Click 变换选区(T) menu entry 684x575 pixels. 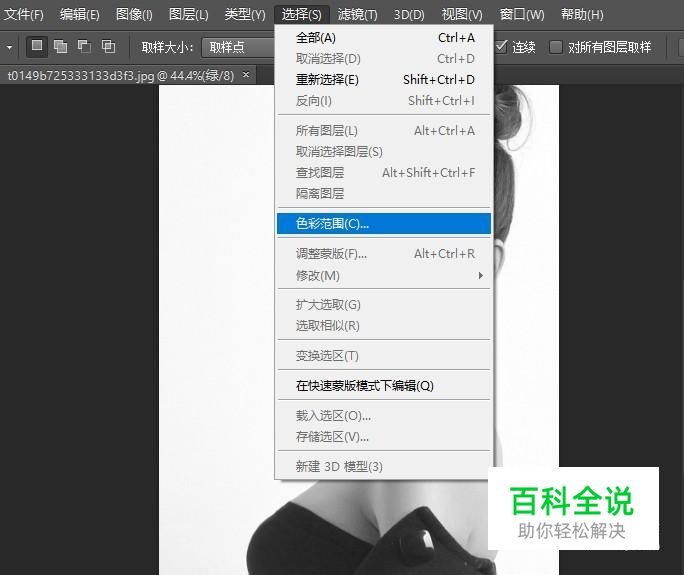pyautogui.click(x=384, y=356)
